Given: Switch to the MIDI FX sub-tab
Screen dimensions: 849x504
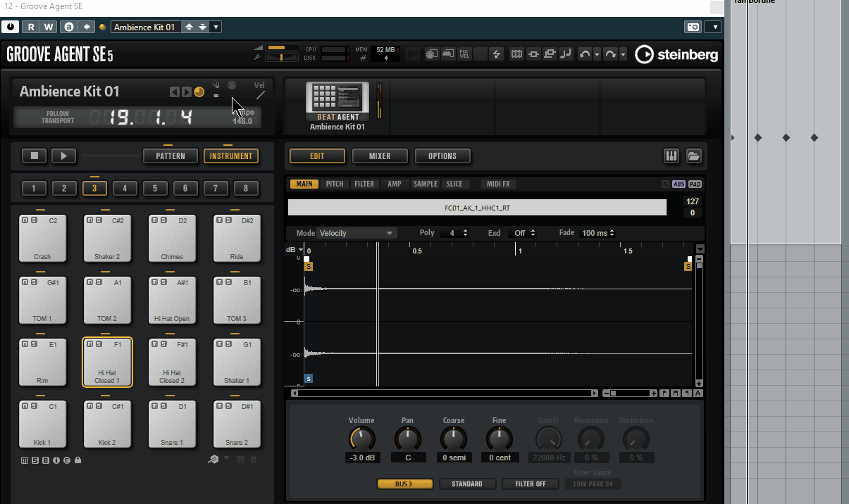Looking at the screenshot, I should pos(499,184).
